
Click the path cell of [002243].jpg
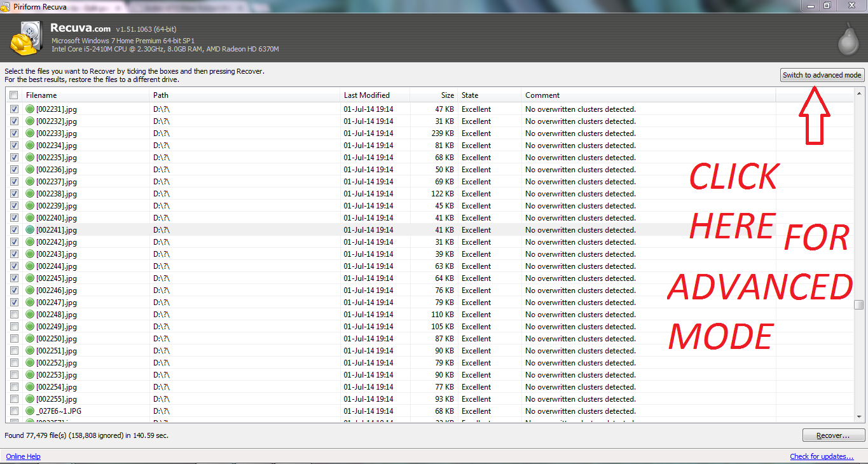click(x=162, y=254)
